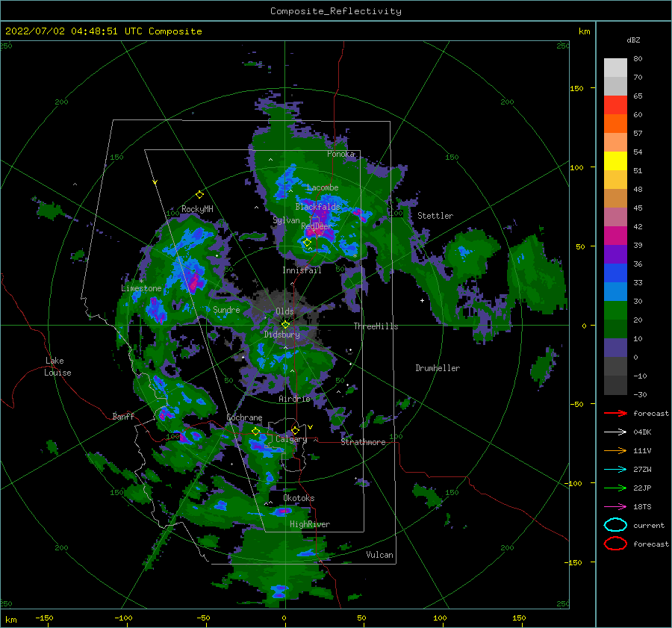Click the bright green 20-30 dBZ swatch
The width and height of the screenshot is (672, 628).
[615, 310]
